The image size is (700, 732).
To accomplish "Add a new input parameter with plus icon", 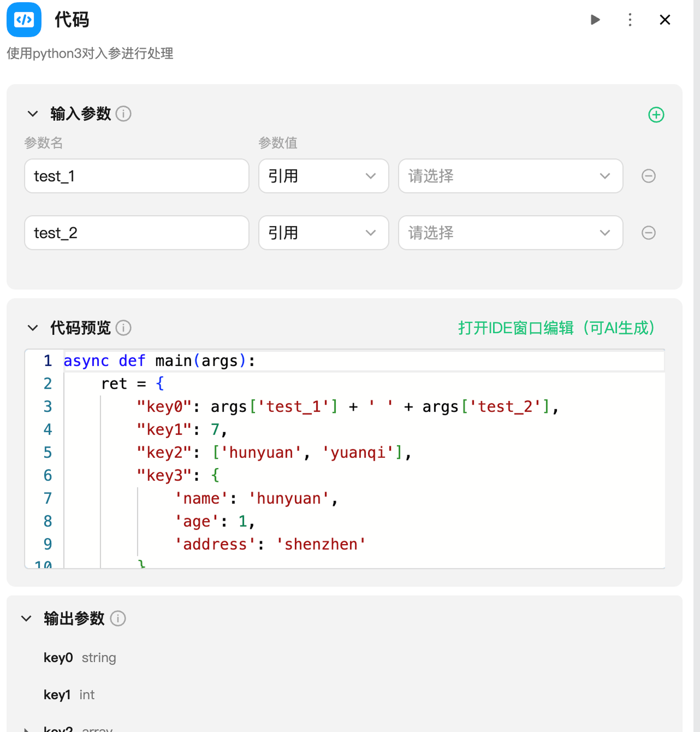I will click(x=656, y=115).
